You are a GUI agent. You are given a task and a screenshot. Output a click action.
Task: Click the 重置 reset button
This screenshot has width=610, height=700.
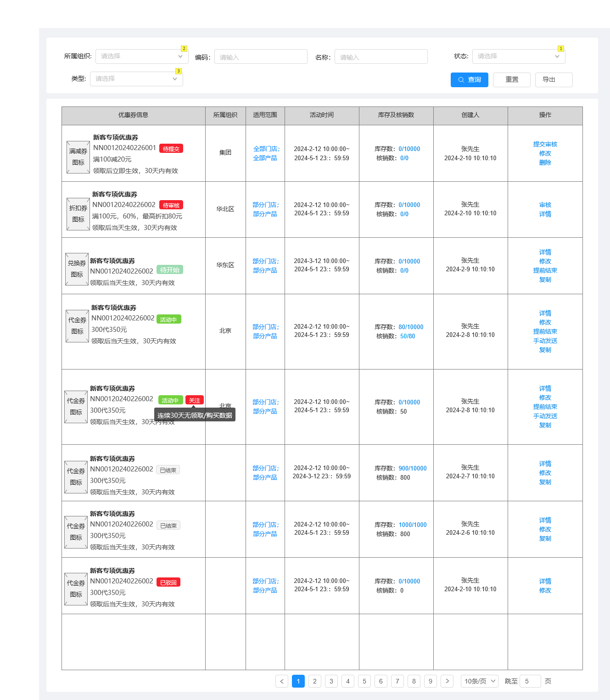click(x=511, y=79)
